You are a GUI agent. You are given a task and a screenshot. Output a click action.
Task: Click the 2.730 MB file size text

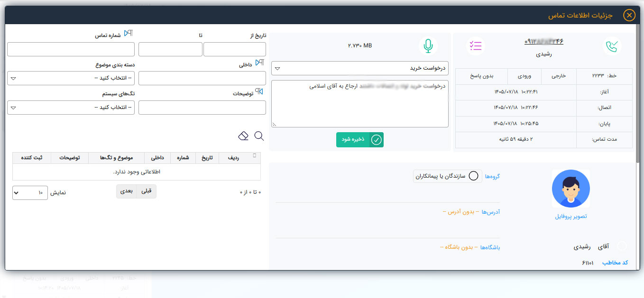coord(360,45)
